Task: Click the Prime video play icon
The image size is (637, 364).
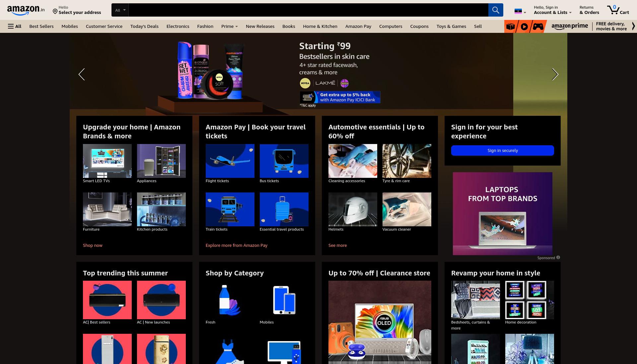Action: pyautogui.click(x=524, y=26)
